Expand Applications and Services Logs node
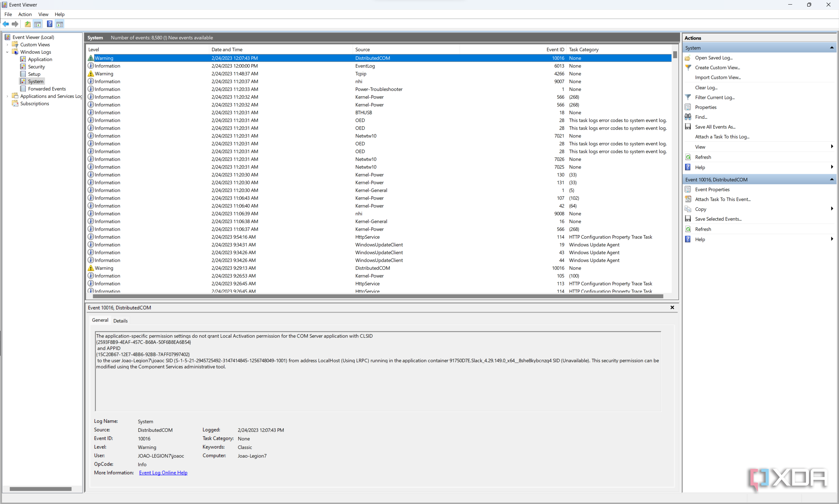This screenshot has height=504, width=839. pyautogui.click(x=8, y=97)
